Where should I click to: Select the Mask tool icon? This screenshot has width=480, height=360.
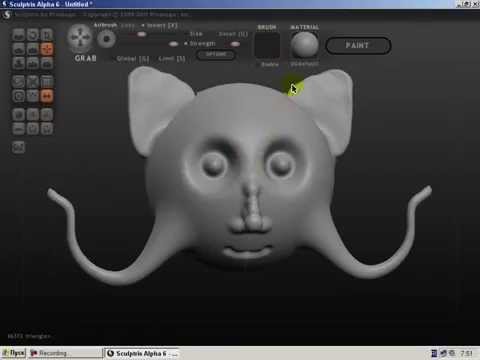point(19,96)
